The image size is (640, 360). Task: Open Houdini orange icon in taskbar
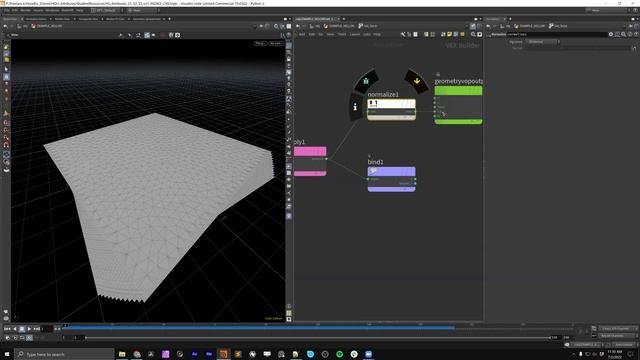[x=223, y=354]
